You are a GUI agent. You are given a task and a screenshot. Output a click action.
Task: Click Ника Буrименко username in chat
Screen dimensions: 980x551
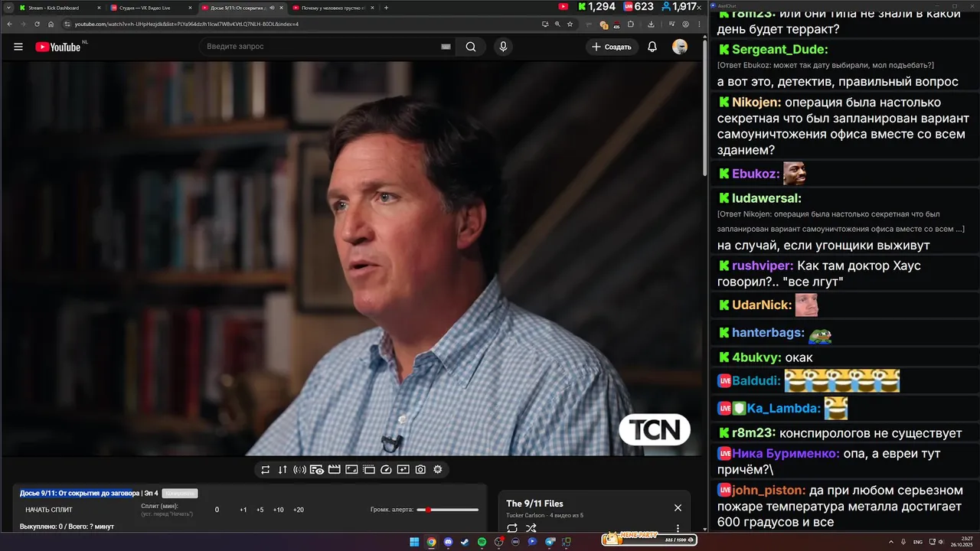pyautogui.click(x=786, y=453)
